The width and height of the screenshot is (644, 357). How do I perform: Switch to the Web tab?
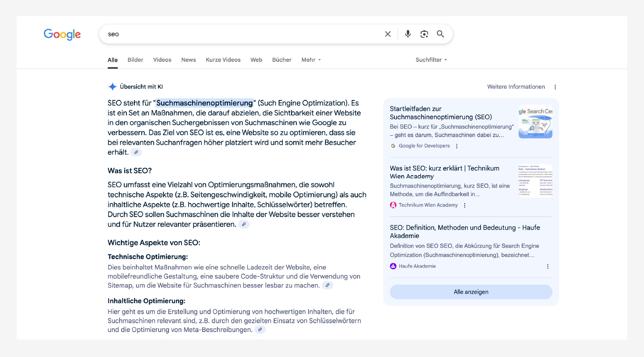click(256, 60)
